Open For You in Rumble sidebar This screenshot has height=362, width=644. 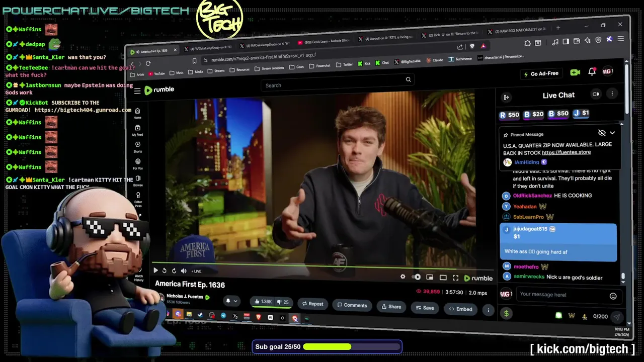click(x=138, y=164)
